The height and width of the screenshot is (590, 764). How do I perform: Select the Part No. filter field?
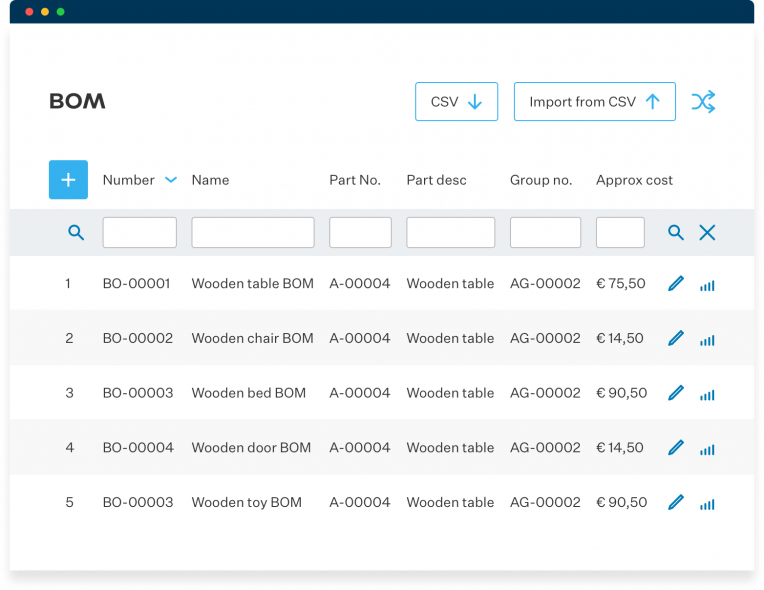point(360,233)
